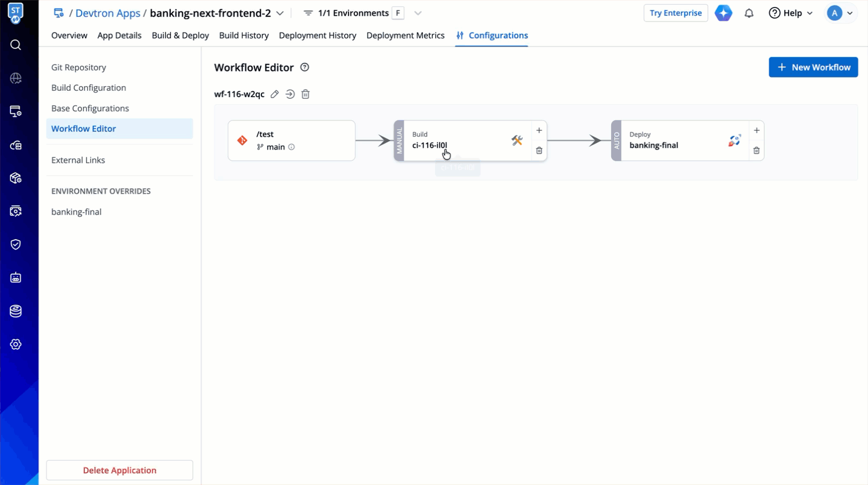This screenshot has height=485, width=868.
Task: Switch to the Build History tab
Action: click(x=243, y=35)
